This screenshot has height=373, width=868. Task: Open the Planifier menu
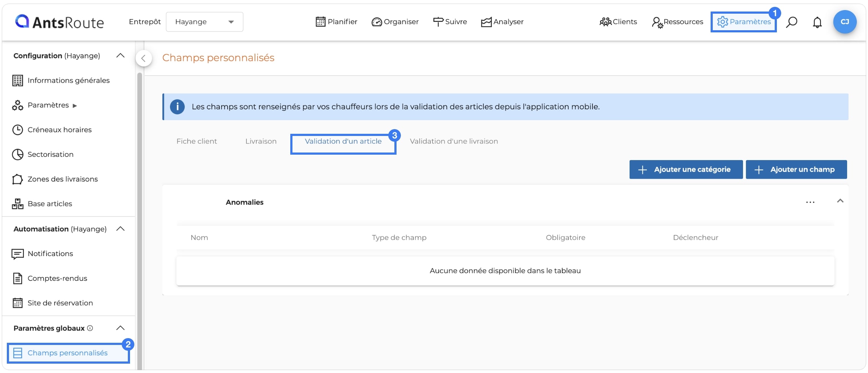coord(336,22)
